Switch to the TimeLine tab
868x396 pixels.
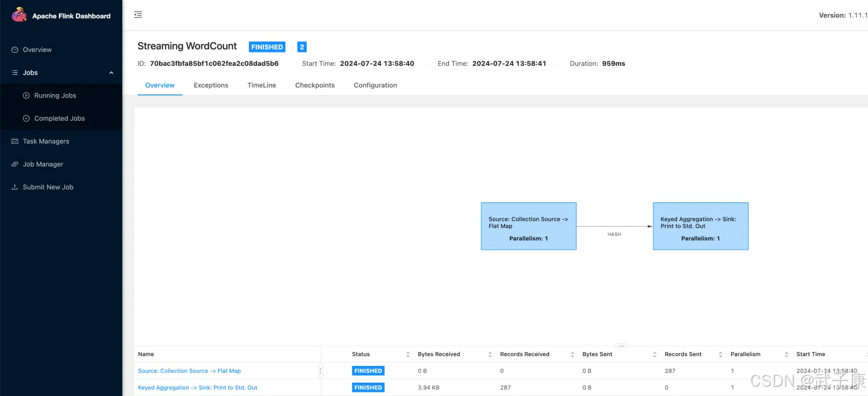(262, 85)
